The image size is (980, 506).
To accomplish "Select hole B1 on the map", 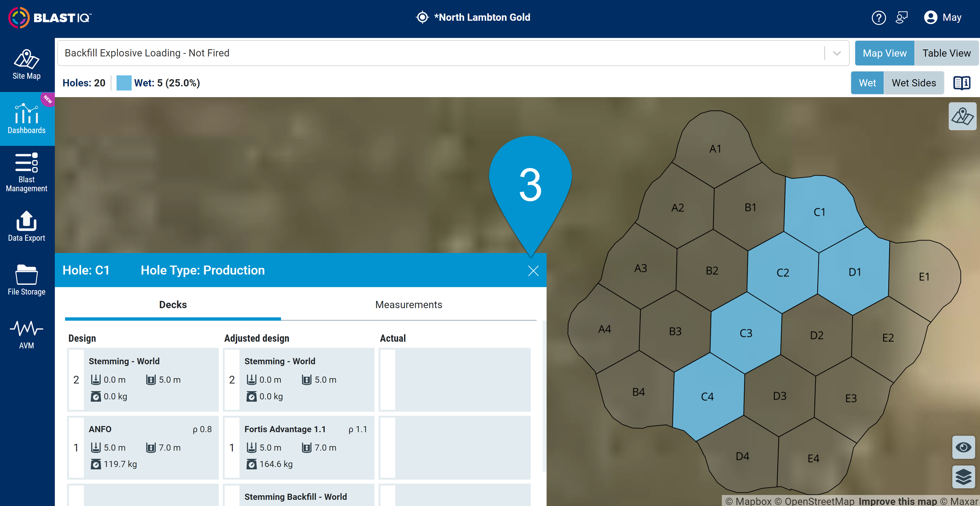I will 750,208.
